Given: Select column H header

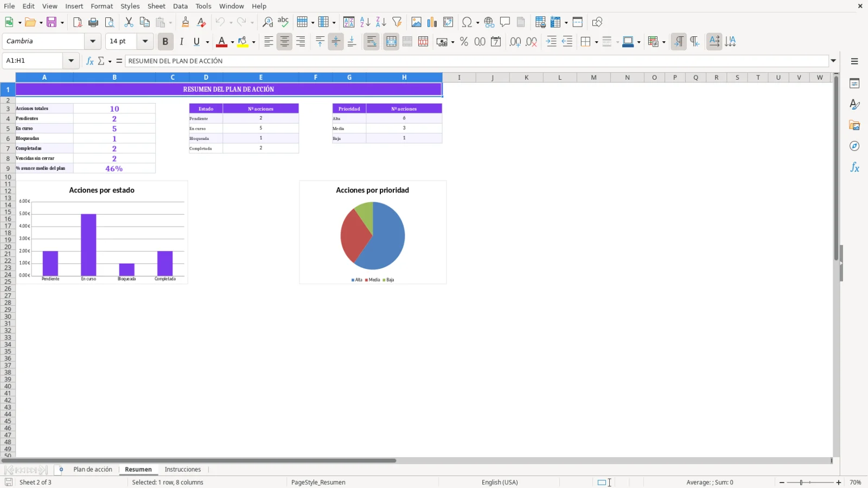Looking at the screenshot, I should click(x=404, y=78).
